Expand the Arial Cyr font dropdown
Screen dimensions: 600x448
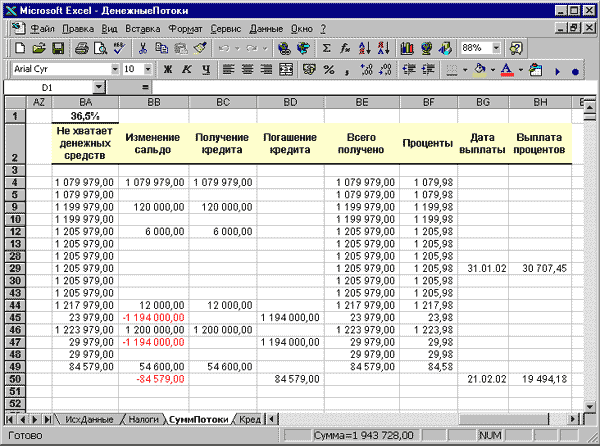(115, 69)
